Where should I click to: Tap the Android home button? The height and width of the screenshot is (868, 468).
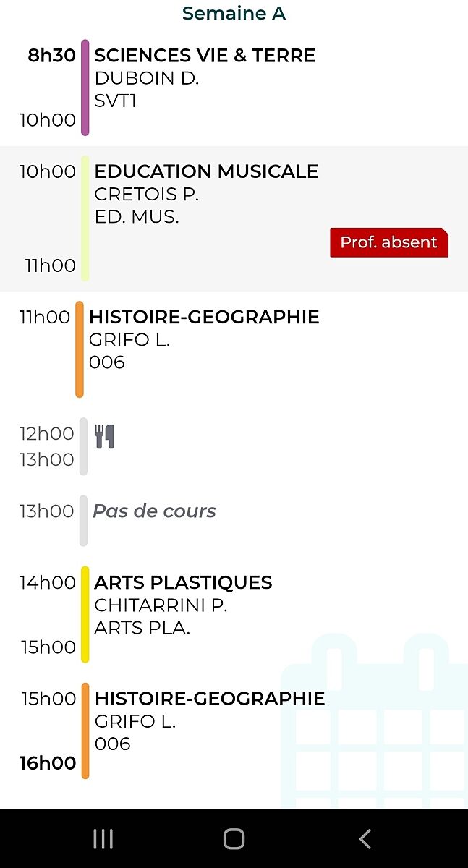point(234,838)
